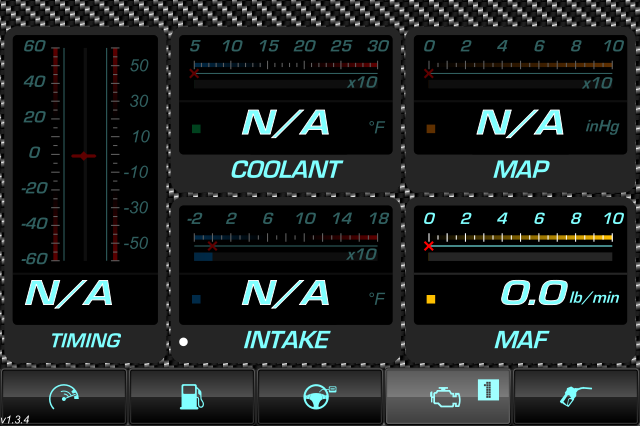Tap the page 1 indicator icon

pos(488,390)
